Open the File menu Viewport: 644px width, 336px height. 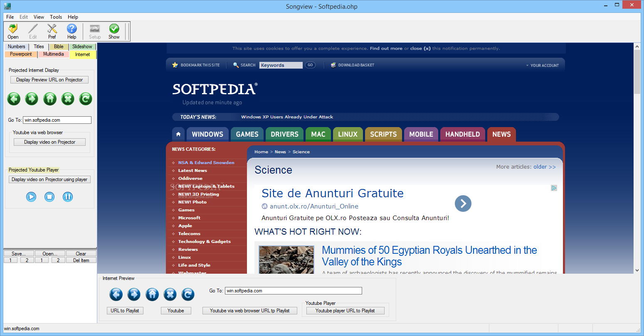(x=10, y=17)
